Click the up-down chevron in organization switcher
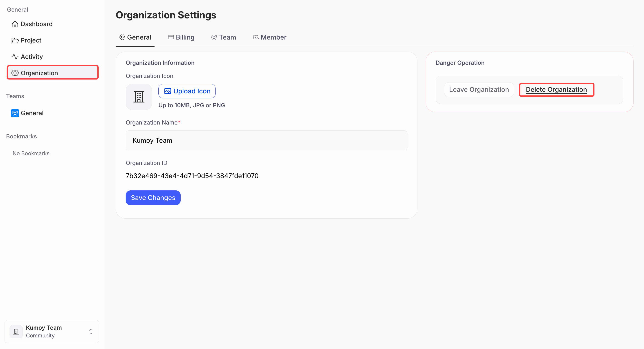 [91, 332]
